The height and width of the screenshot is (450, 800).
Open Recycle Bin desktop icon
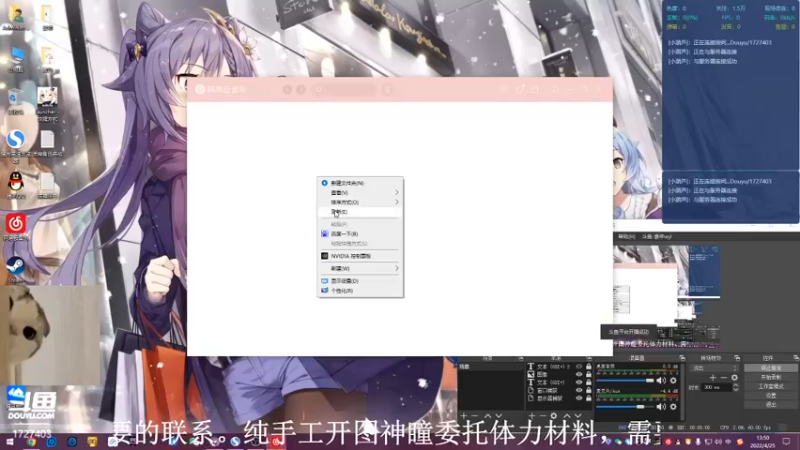16,101
